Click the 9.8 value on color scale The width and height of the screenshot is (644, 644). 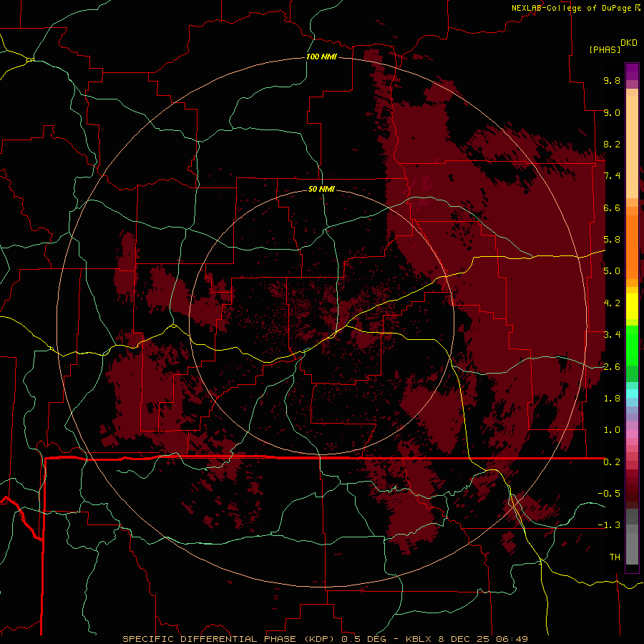coord(612,81)
